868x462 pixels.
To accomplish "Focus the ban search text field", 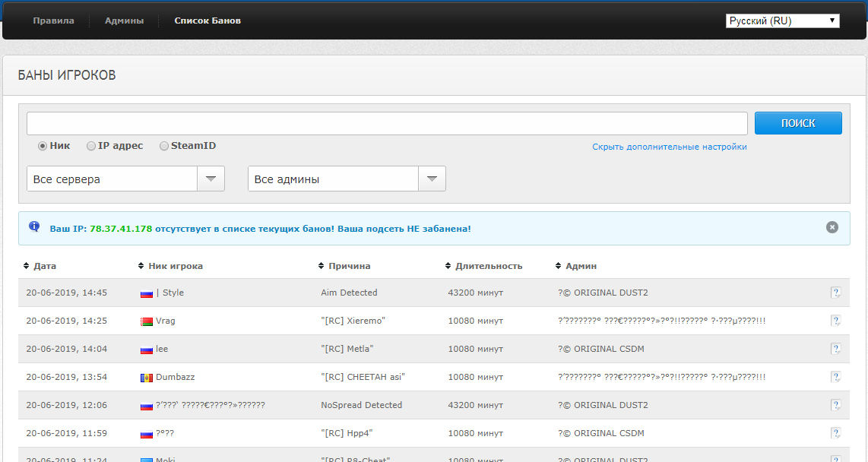I will click(x=387, y=123).
